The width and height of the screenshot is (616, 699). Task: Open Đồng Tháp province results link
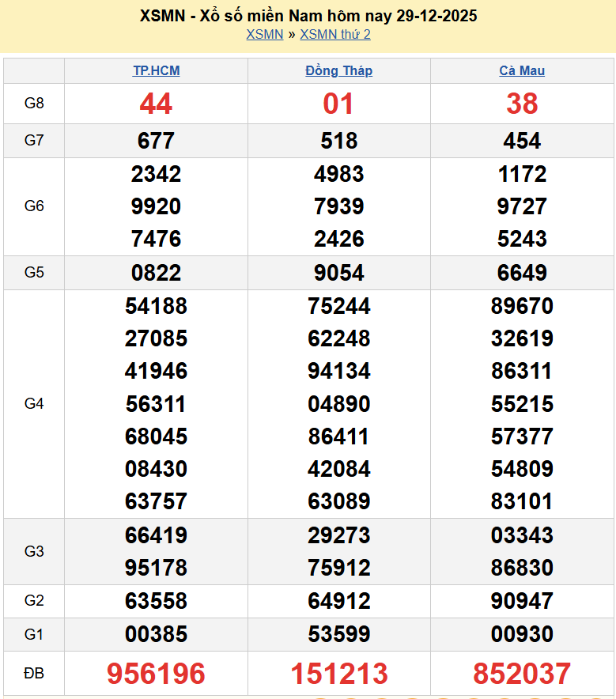338,70
